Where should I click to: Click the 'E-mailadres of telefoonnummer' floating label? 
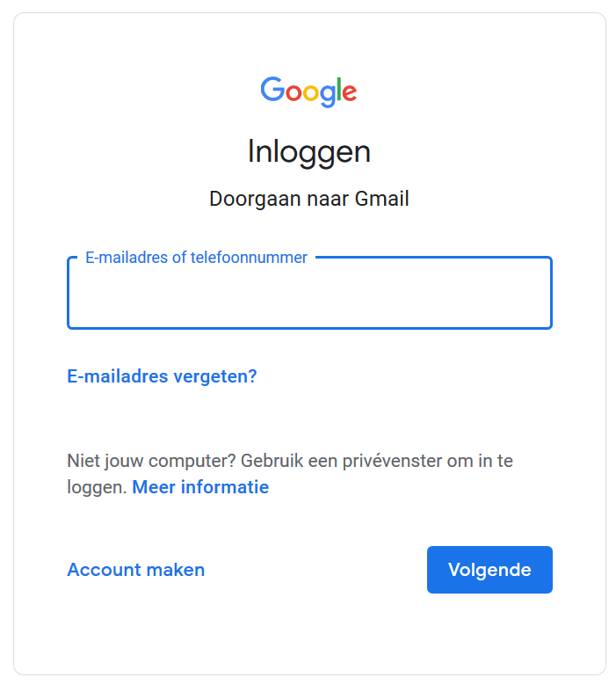click(196, 258)
